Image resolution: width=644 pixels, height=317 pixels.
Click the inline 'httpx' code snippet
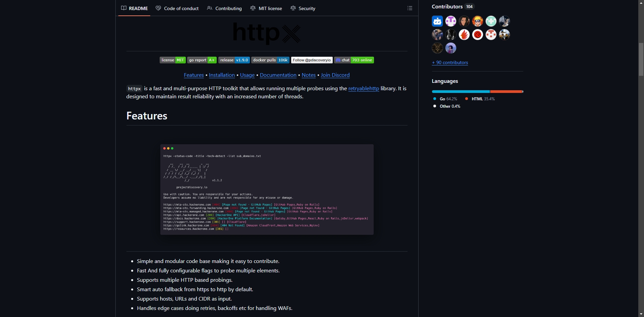[x=135, y=89]
